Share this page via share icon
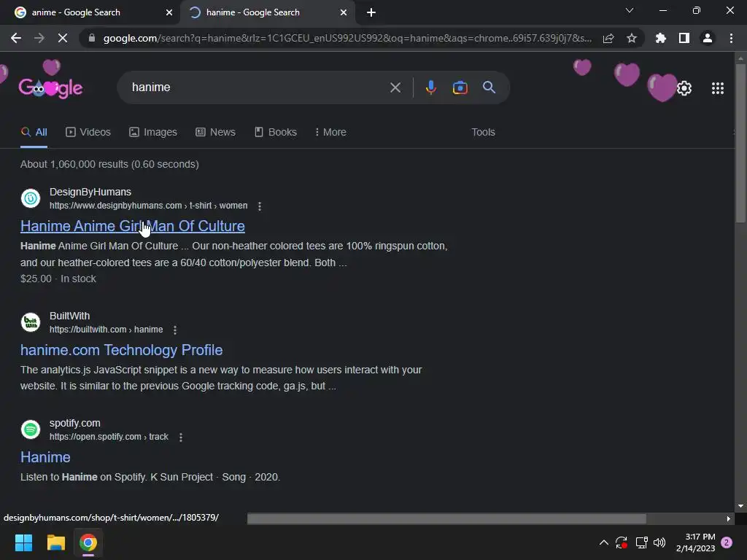 click(x=608, y=38)
